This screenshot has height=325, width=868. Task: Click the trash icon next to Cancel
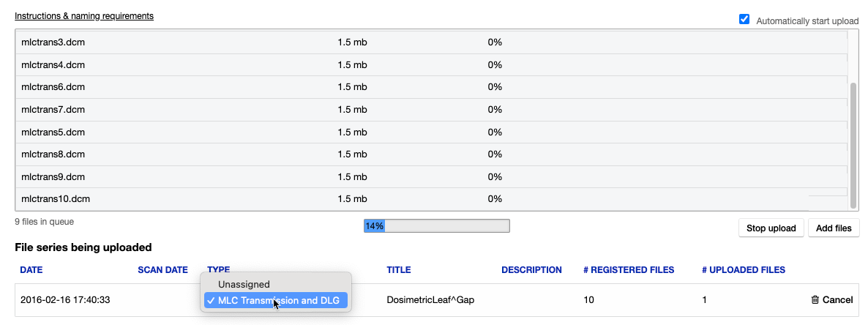click(x=815, y=299)
